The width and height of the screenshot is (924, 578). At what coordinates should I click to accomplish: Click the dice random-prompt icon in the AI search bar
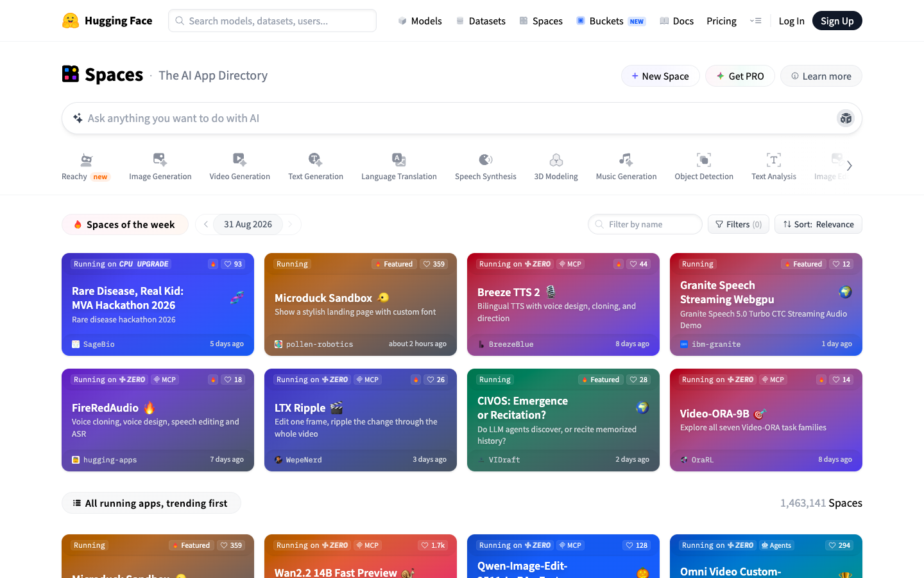click(846, 118)
